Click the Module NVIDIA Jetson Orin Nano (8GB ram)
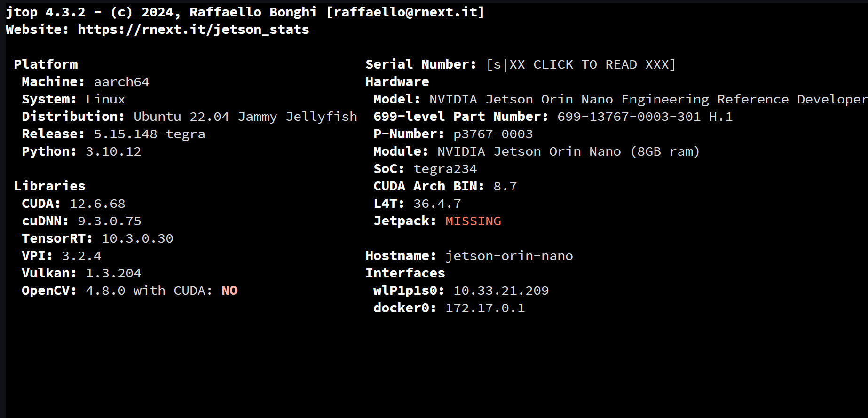 point(568,151)
